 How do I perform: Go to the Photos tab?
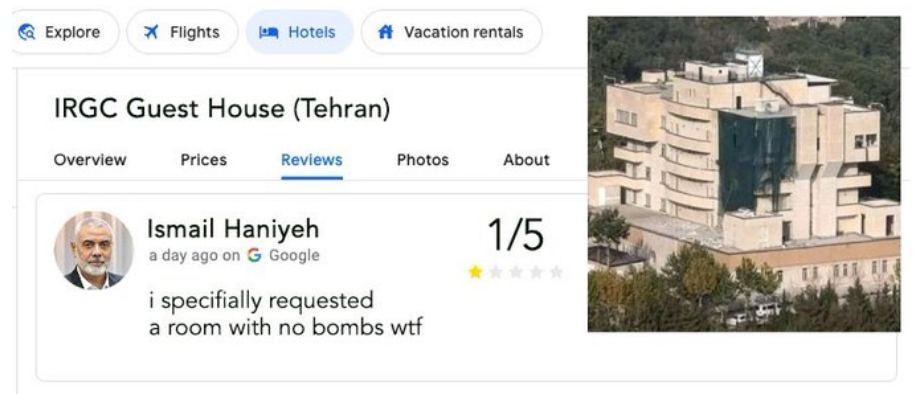423,160
